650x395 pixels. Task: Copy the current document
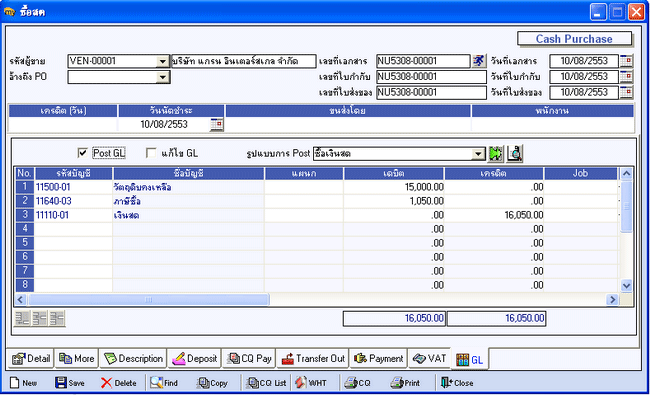(213, 383)
